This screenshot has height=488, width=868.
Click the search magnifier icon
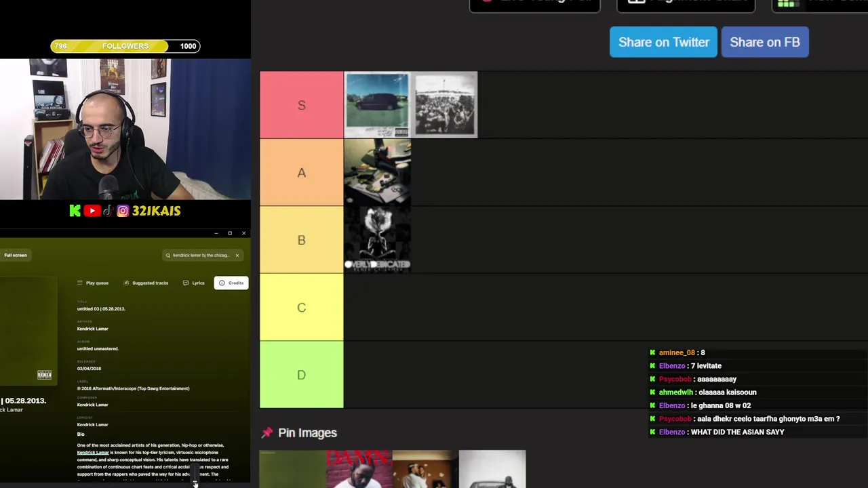[x=168, y=256]
